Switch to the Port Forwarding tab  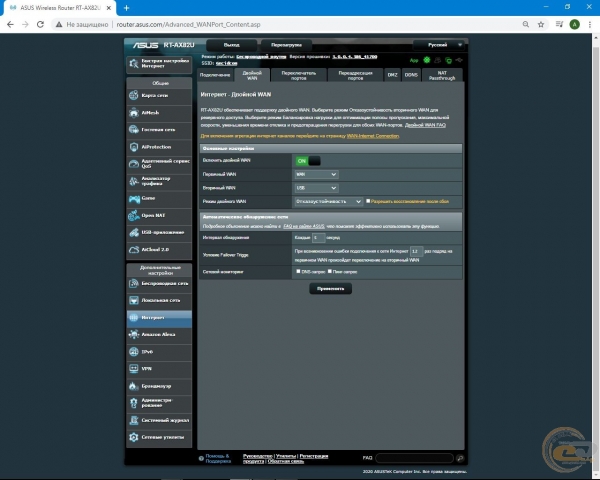tap(355, 75)
